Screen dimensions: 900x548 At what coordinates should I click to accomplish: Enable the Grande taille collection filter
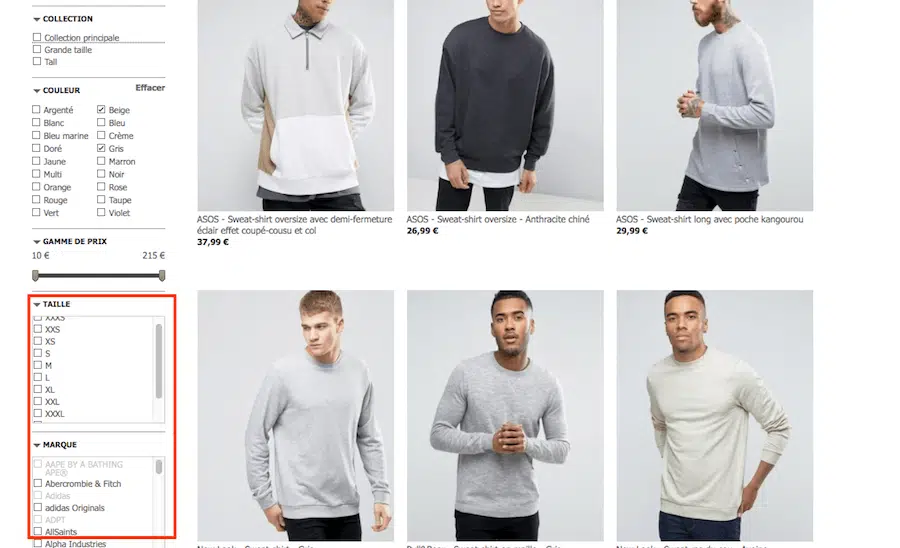(37, 49)
